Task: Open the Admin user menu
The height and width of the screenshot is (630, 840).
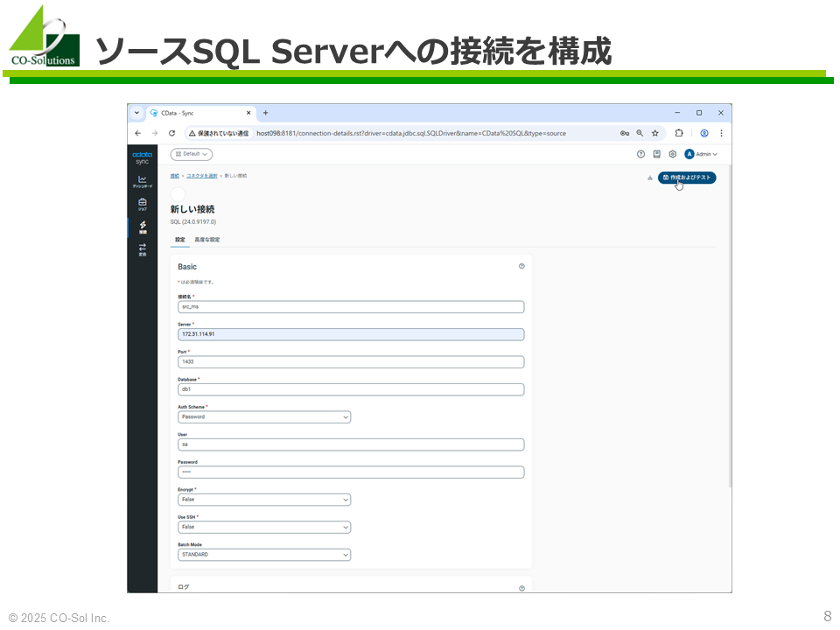Action: [701, 154]
